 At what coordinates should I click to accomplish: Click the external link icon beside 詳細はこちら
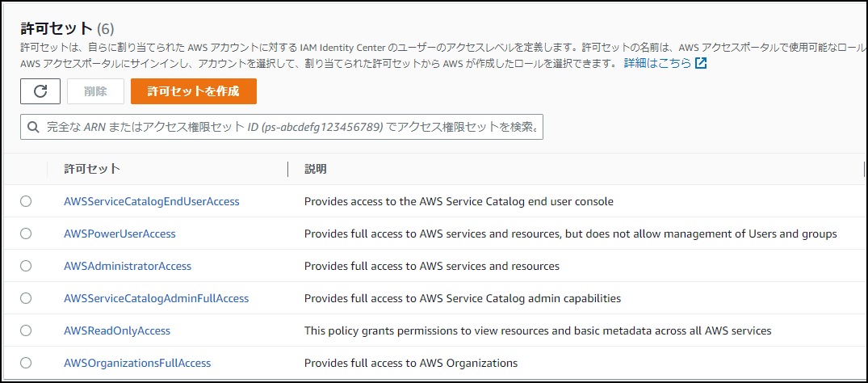click(x=701, y=63)
